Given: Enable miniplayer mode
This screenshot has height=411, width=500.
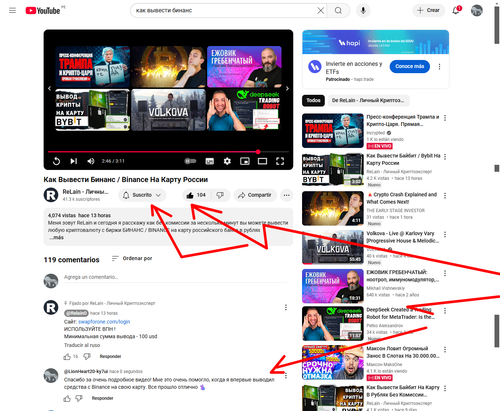Looking at the screenshot, I should [245, 161].
